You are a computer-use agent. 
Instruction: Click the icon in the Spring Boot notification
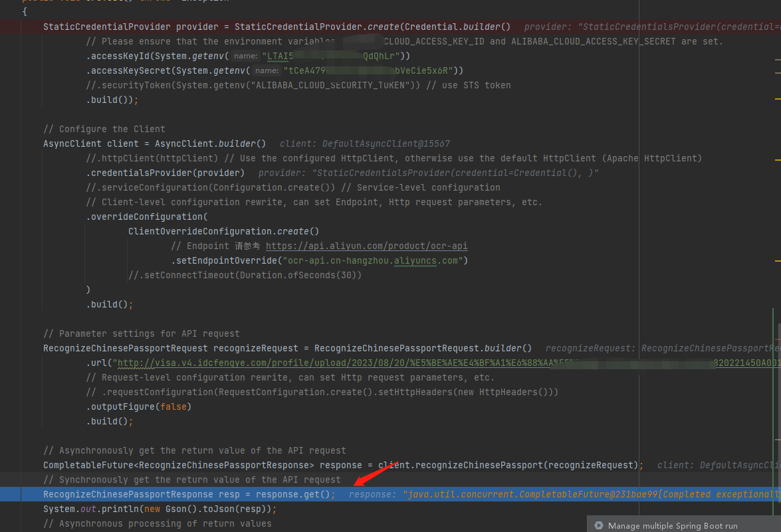[599, 525]
